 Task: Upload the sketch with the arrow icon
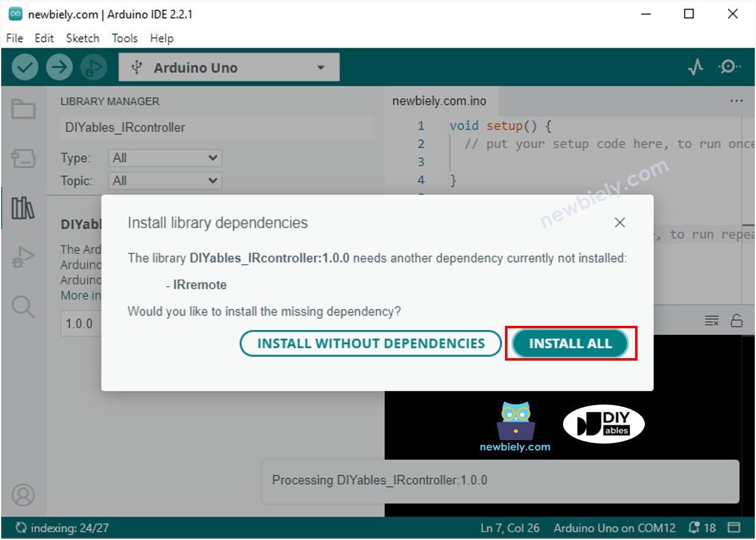point(59,67)
